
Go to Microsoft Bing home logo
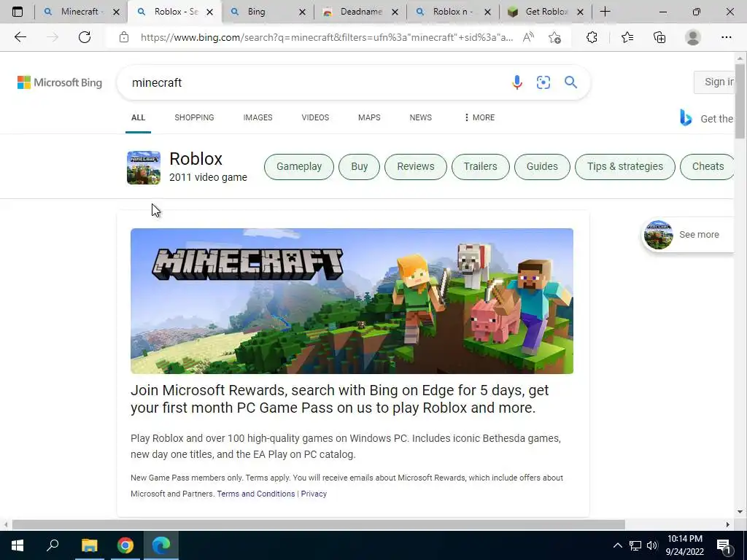click(60, 82)
